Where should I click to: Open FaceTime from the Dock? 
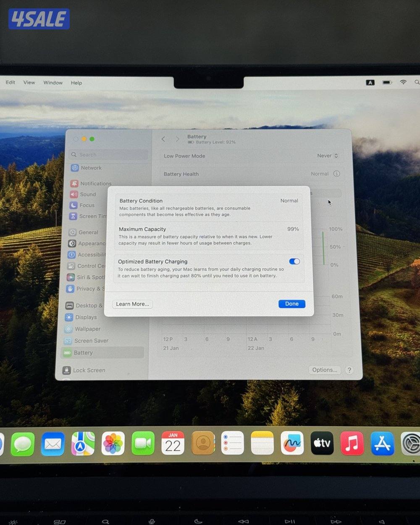pyautogui.click(x=143, y=444)
